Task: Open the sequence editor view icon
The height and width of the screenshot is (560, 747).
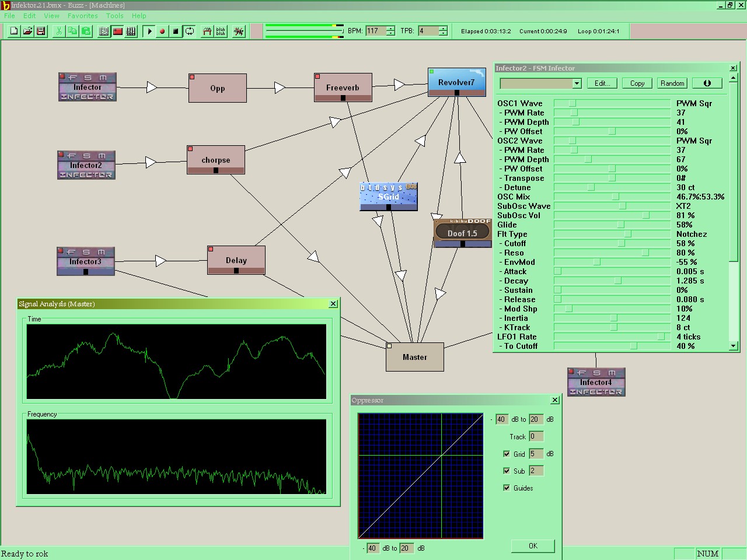Action: tap(131, 31)
